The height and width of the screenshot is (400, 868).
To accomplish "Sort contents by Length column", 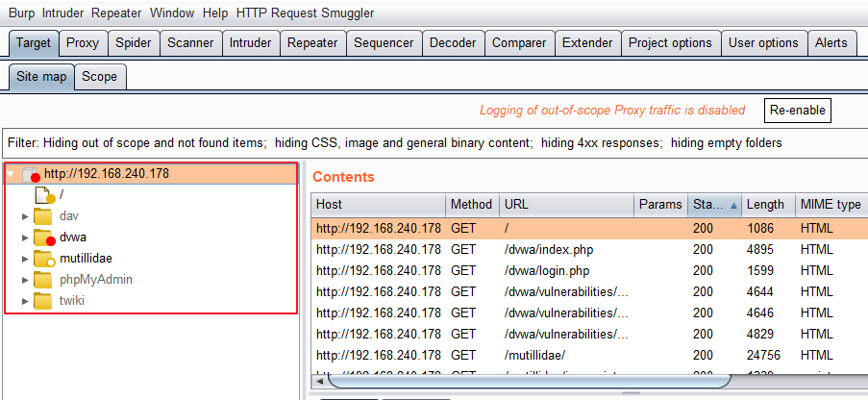I will (x=768, y=205).
